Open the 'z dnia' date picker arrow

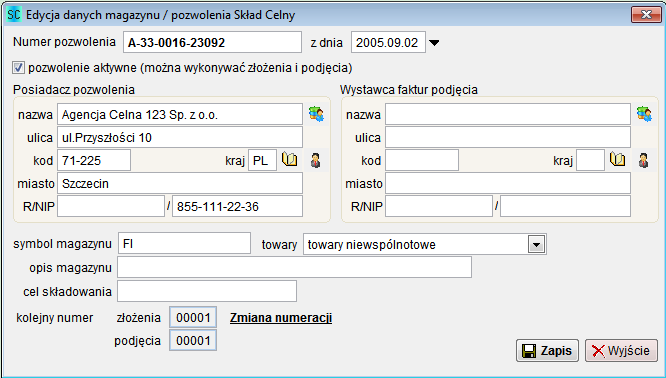click(434, 43)
